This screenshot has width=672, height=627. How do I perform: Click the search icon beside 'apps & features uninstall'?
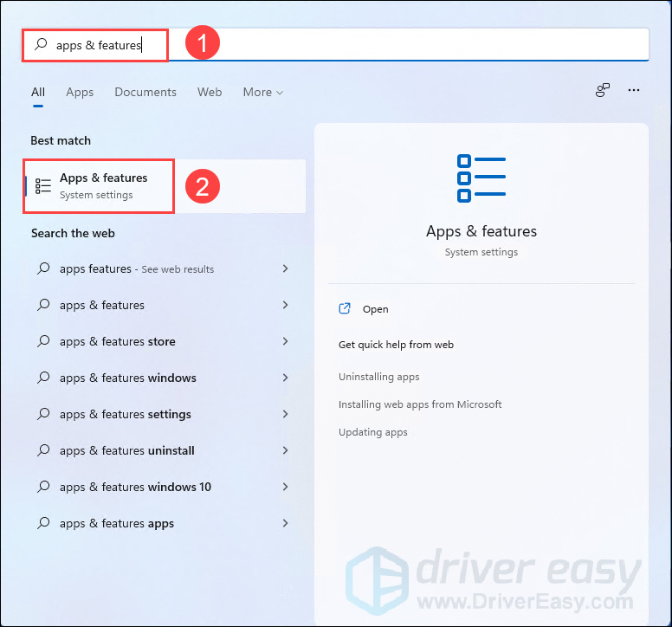click(x=43, y=450)
